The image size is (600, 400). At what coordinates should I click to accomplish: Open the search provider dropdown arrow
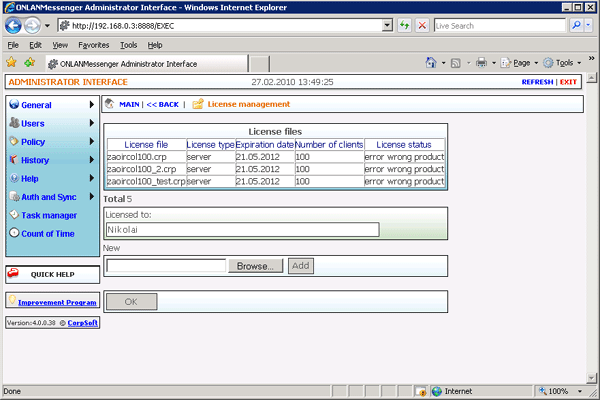coord(588,26)
